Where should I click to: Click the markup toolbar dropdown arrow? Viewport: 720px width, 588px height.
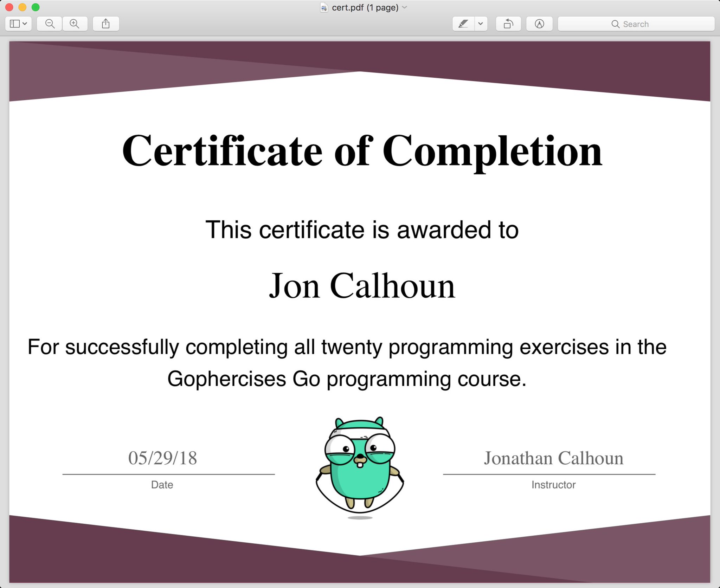tap(482, 24)
